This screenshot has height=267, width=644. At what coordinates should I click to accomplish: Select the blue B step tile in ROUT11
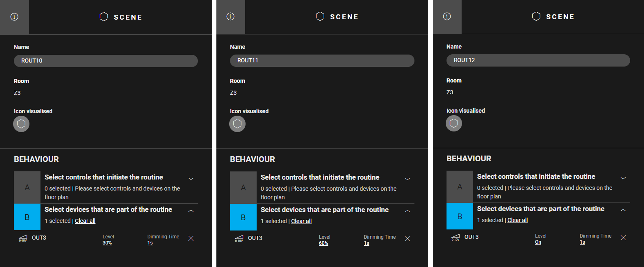[243, 217]
